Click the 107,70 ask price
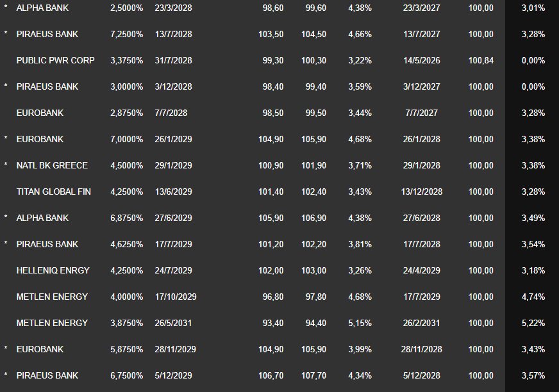559x392 pixels. pos(313,375)
